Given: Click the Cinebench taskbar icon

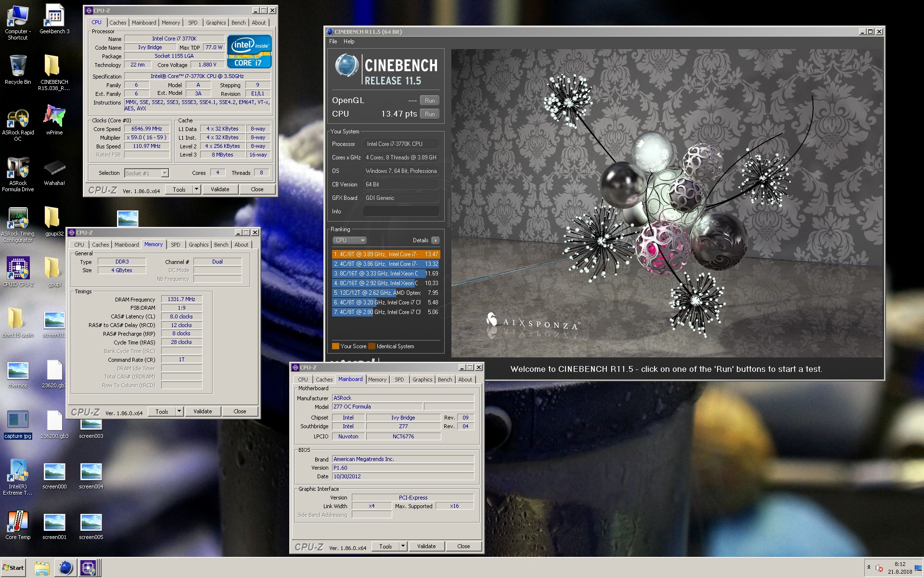Looking at the screenshot, I should point(65,568).
